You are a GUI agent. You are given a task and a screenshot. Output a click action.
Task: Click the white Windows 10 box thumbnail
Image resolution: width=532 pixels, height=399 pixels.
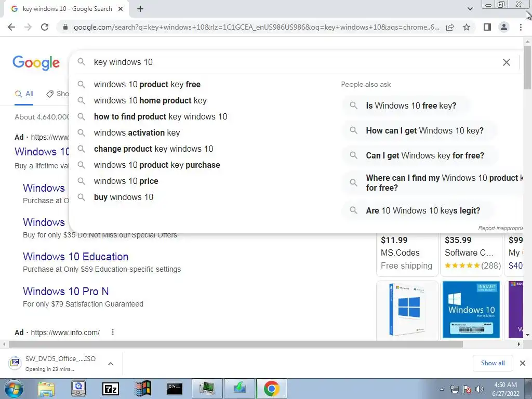(407, 310)
